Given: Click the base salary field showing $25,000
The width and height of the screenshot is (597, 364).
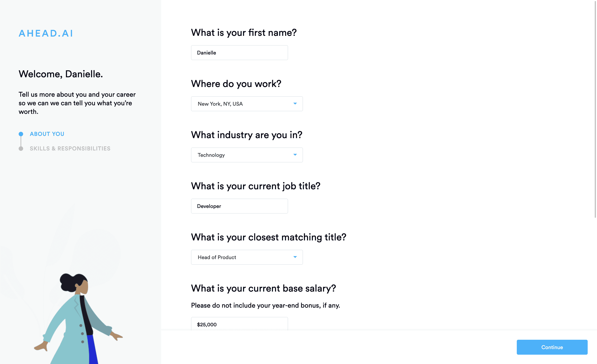Looking at the screenshot, I should tap(239, 324).
